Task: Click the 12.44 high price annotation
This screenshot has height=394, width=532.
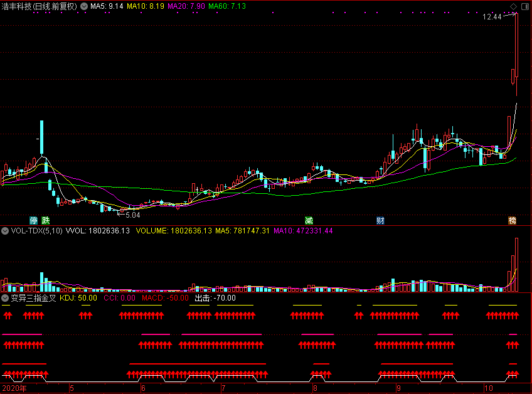Action: coord(492,17)
